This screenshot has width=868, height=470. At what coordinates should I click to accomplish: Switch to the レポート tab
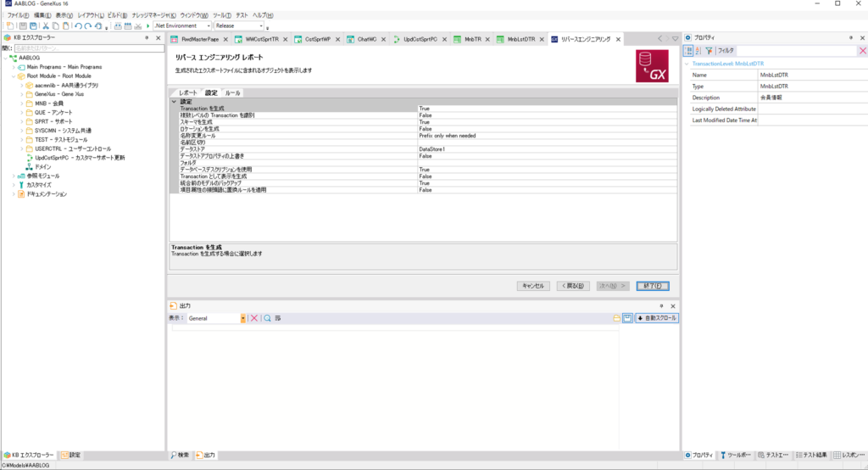(x=187, y=93)
